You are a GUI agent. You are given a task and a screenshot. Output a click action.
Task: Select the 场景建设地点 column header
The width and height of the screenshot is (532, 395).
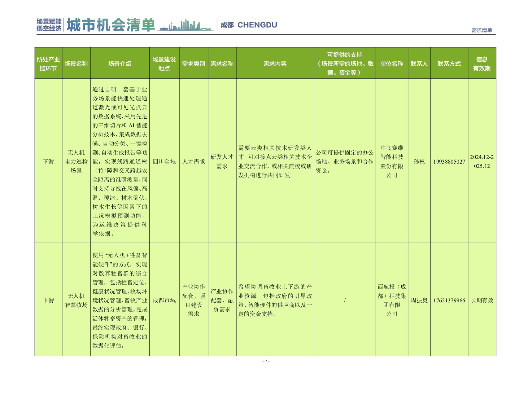pos(164,64)
